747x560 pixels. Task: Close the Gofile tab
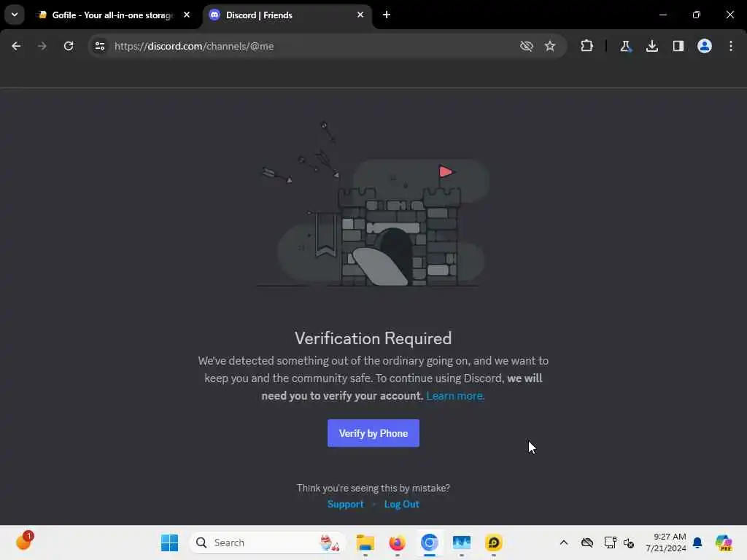187,15
